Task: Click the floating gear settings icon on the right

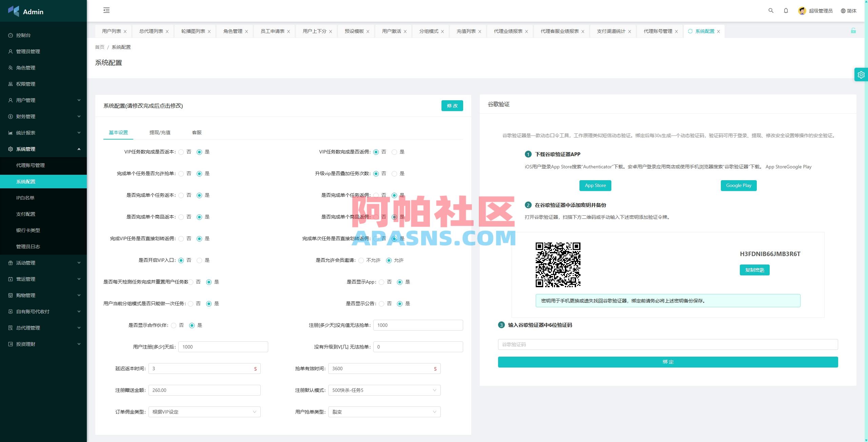Action: (x=861, y=75)
